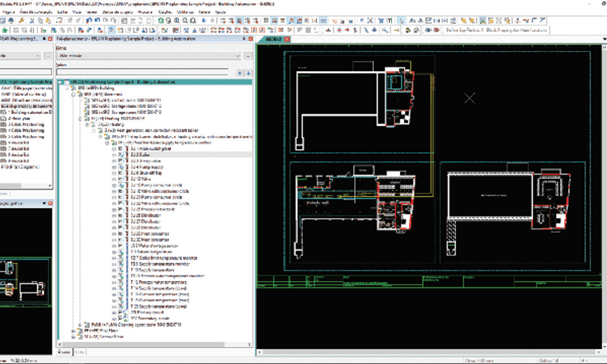Open the Opções menu

(x=165, y=12)
